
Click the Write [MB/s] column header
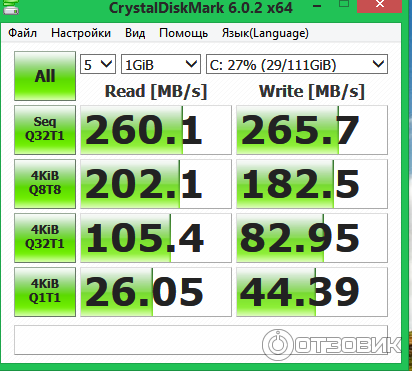click(312, 91)
